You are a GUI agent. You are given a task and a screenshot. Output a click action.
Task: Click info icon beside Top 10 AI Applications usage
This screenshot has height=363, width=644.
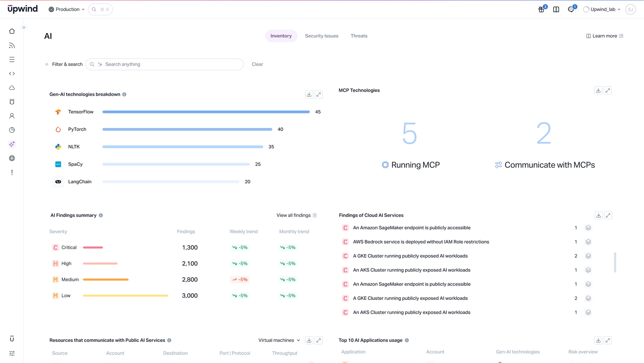coord(407,340)
